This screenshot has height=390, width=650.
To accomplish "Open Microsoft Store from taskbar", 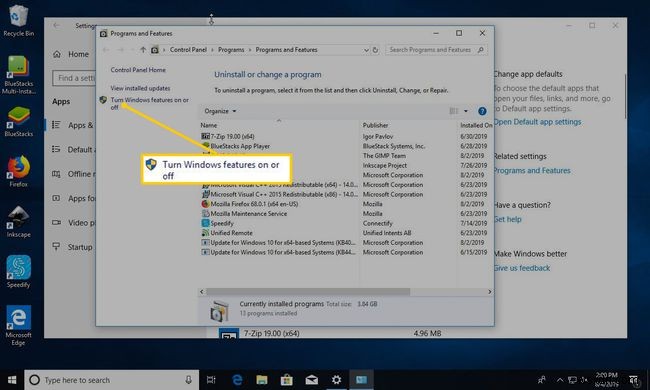I will click(286, 380).
